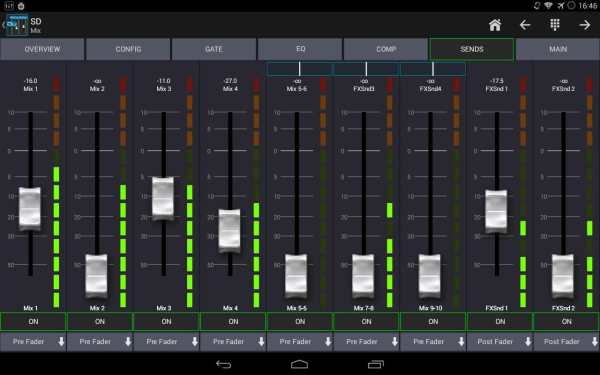Tap the Android back navigation button
The width and height of the screenshot is (600, 375).
223,364
